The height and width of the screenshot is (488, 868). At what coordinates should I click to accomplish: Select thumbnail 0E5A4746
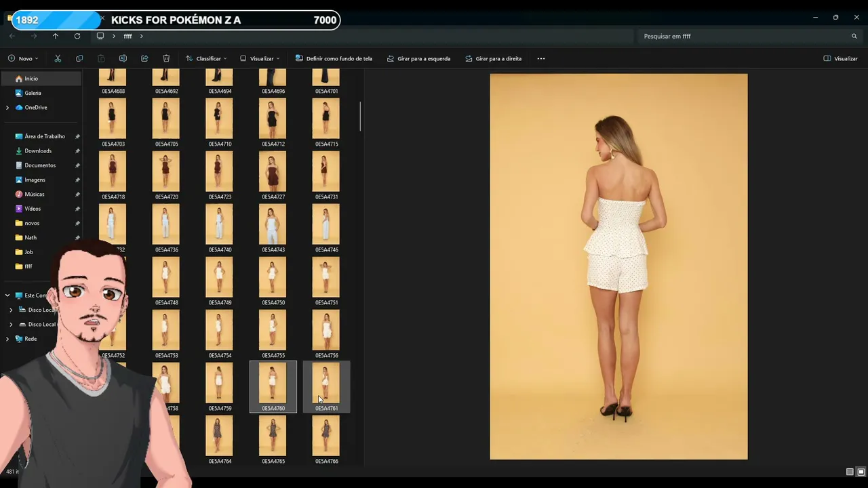coord(326,228)
